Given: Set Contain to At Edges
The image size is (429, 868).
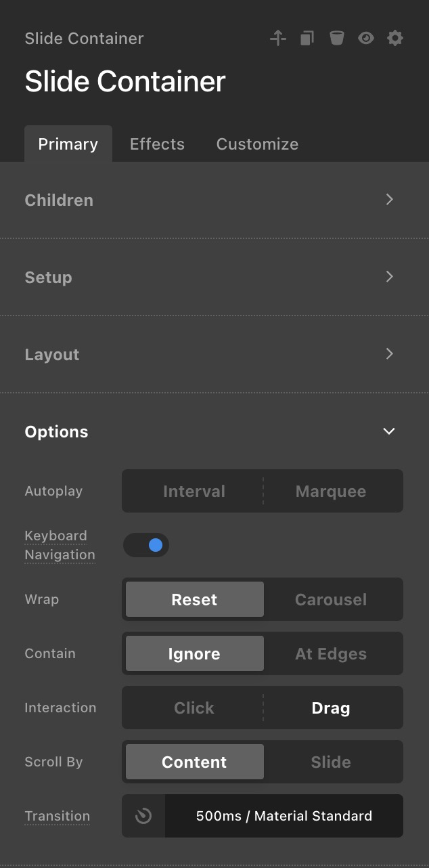Looking at the screenshot, I should tap(331, 653).
